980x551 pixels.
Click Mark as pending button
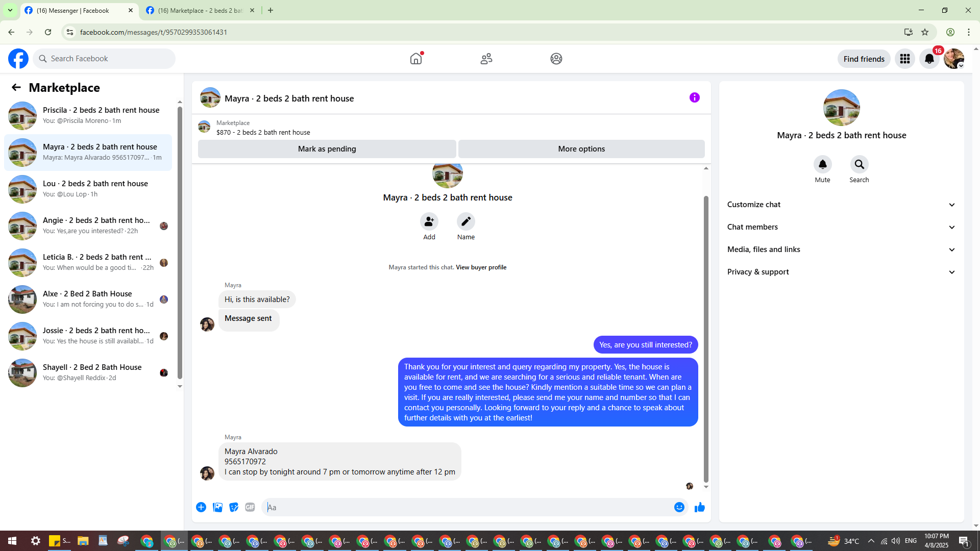click(327, 149)
